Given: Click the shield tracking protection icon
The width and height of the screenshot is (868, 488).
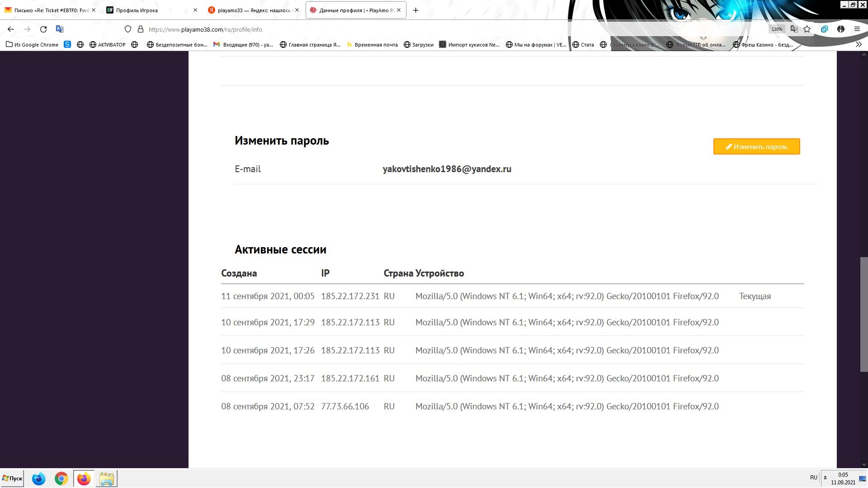Looking at the screenshot, I should [128, 29].
